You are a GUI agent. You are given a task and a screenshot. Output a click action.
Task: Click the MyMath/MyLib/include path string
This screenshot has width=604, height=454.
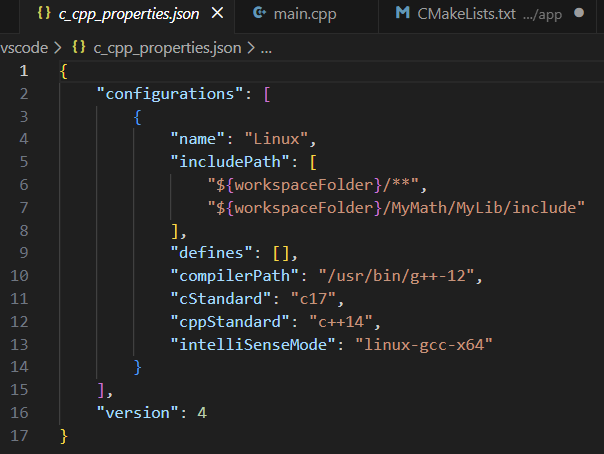396,208
